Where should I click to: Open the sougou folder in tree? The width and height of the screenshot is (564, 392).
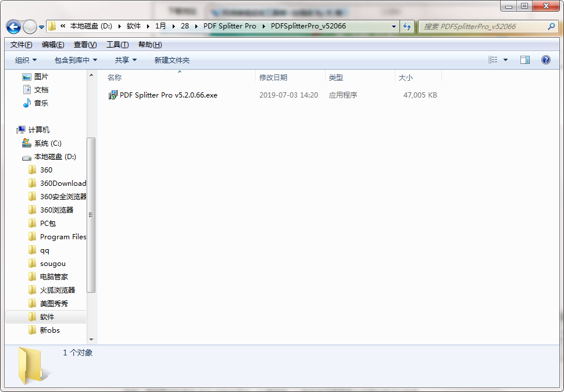(x=47, y=264)
